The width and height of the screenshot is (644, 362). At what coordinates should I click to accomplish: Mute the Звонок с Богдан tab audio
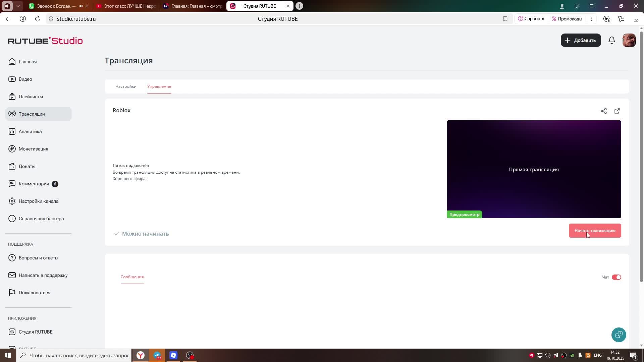point(81,6)
